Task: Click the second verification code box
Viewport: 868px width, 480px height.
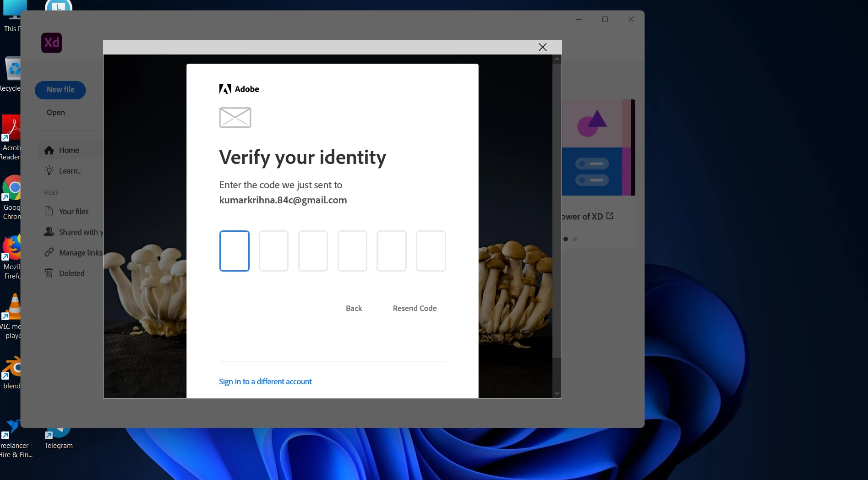Action: click(273, 251)
